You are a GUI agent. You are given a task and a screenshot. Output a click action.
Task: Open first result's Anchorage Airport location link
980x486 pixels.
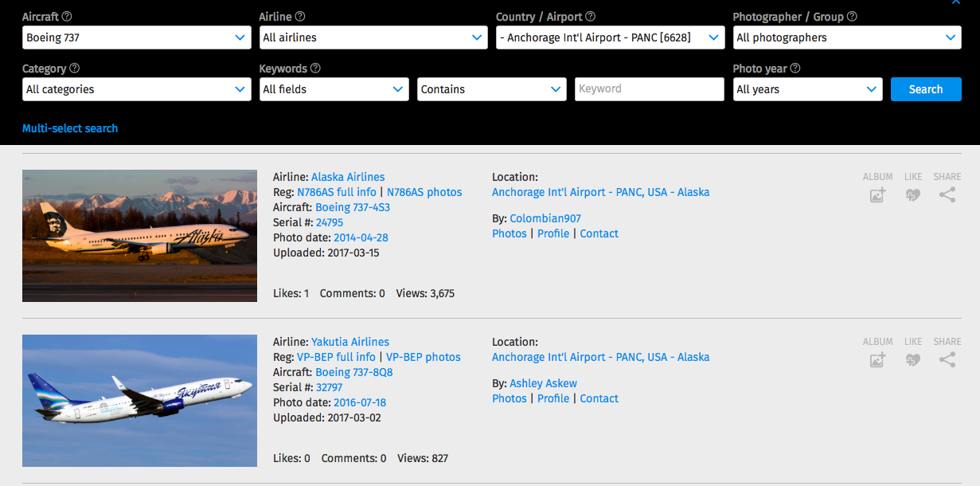click(600, 192)
